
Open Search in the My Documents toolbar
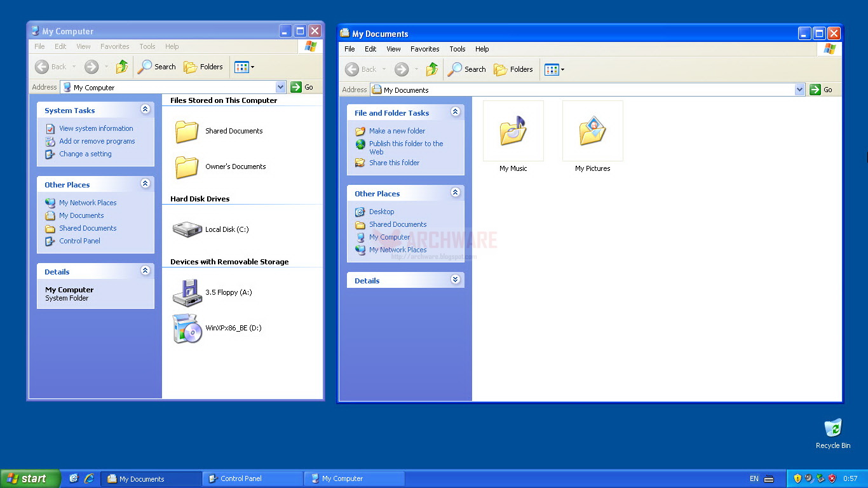click(467, 69)
